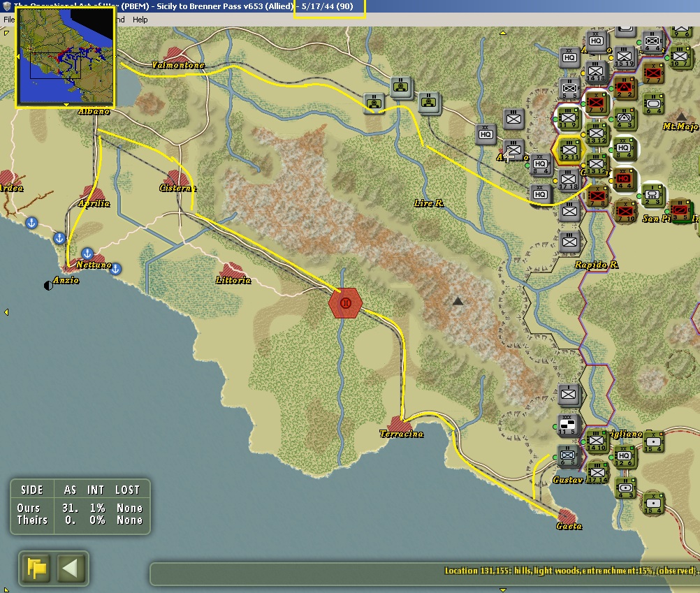Viewport: 700px width, 593px height.
Task: Select red enemy HQ unit 14 4
Action: click(623, 179)
